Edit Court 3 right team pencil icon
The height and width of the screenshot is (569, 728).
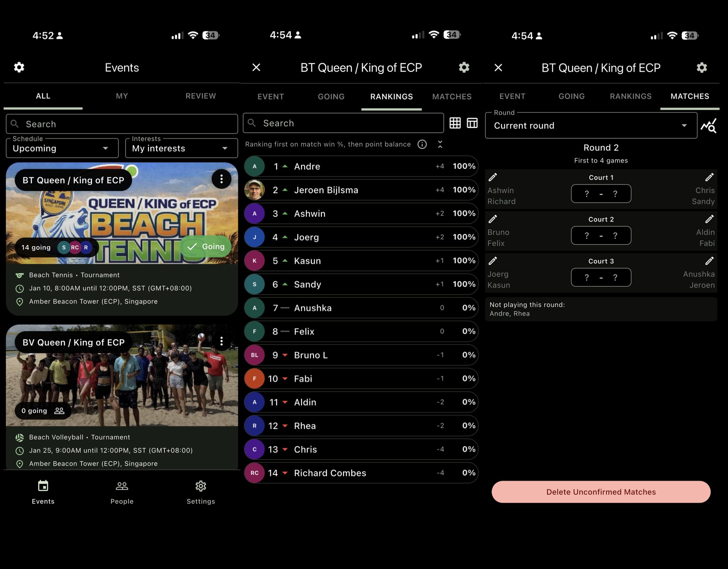click(x=709, y=261)
